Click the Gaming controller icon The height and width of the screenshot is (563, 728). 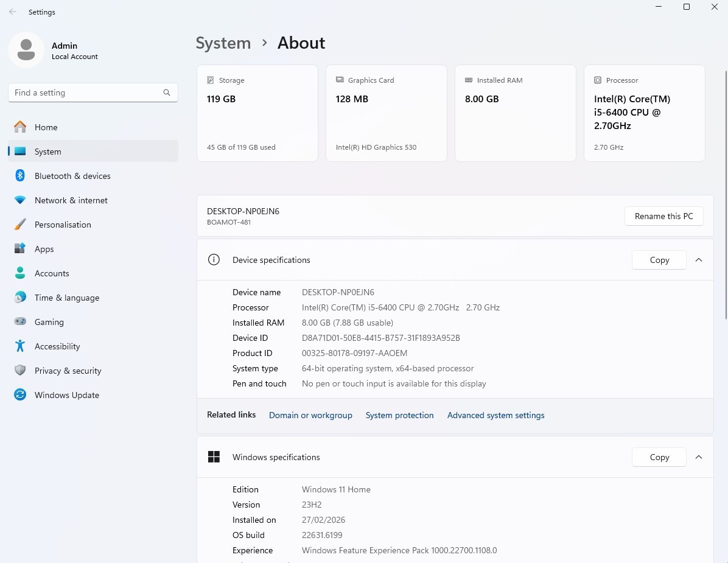click(20, 322)
